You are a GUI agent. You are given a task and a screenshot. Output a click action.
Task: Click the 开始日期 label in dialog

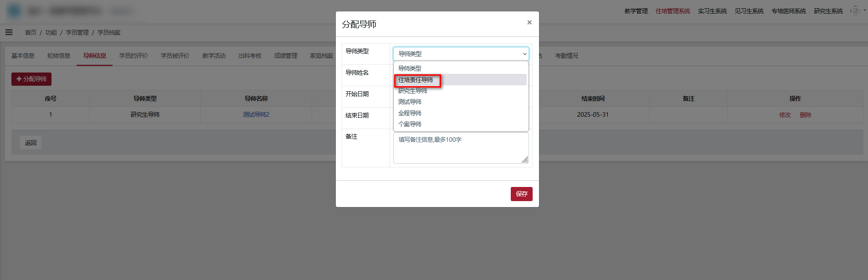357,94
